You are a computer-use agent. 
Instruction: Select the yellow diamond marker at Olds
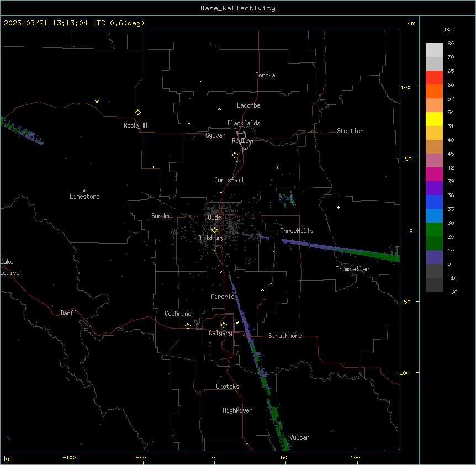click(x=215, y=230)
